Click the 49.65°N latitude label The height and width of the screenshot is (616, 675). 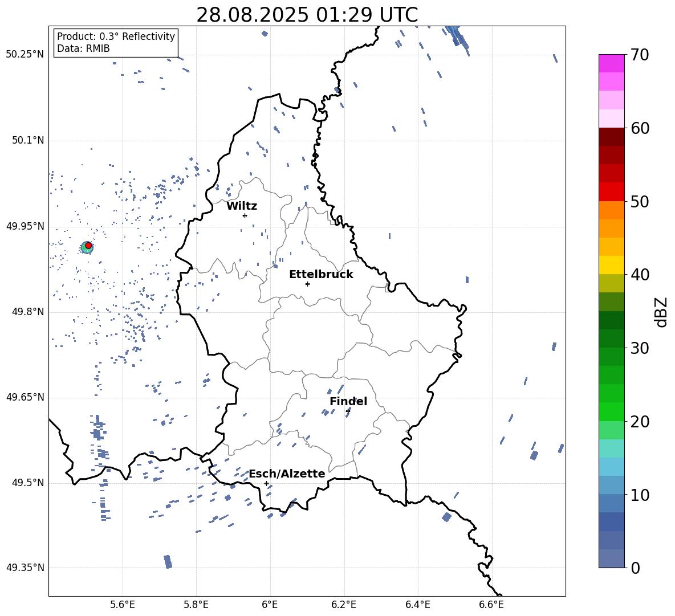coord(25,397)
